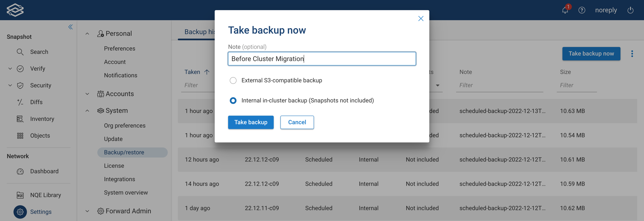Collapse the sidebar with the double chevron icon

coord(70,27)
